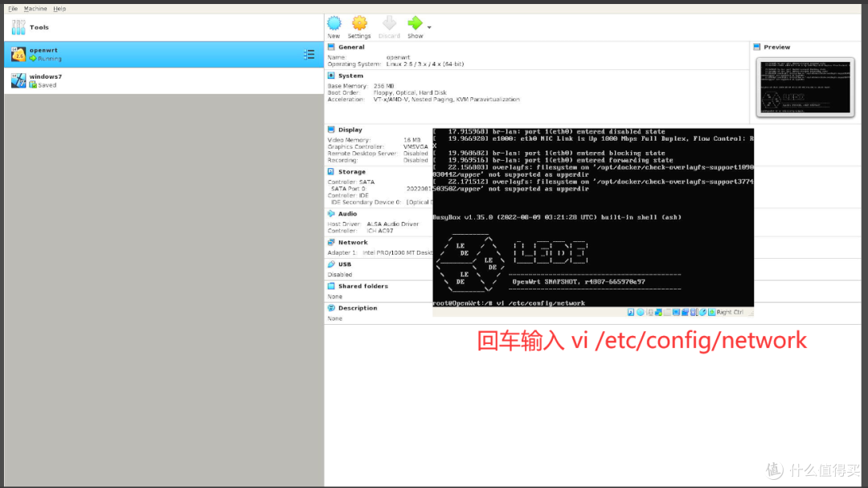The image size is (868, 488).
Task: Click the keyboard capture green arrow icon
Action: pyautogui.click(x=712, y=313)
